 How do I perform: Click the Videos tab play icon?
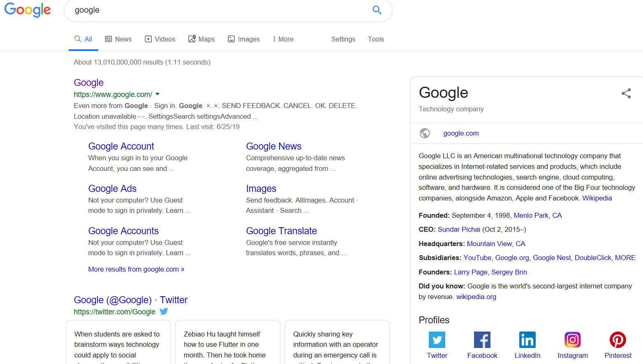[x=148, y=39]
